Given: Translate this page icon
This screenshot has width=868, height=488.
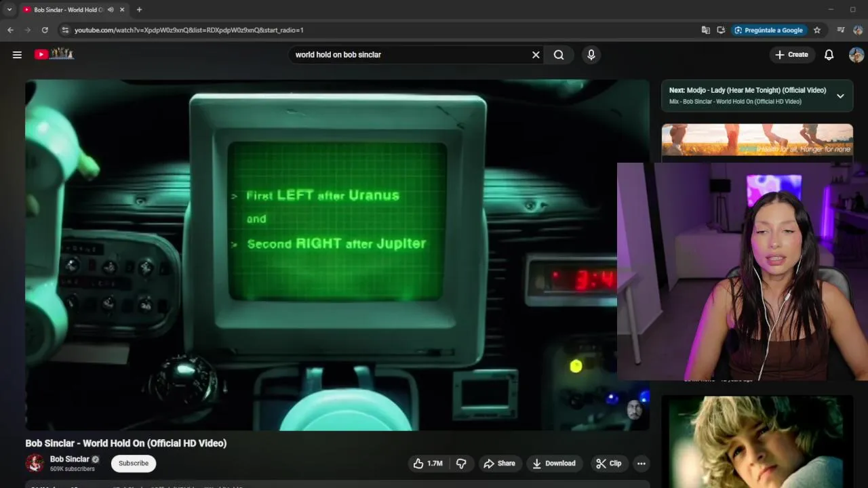Looking at the screenshot, I should (x=706, y=30).
